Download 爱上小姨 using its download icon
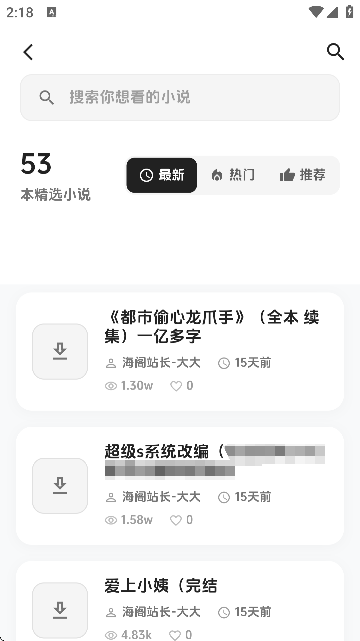This screenshot has height=641, width=360. (x=60, y=610)
